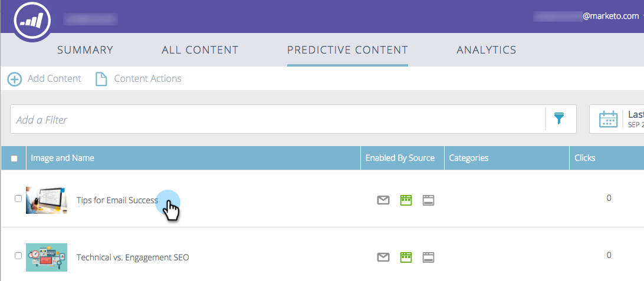Switch to the All Content tab

[200, 50]
